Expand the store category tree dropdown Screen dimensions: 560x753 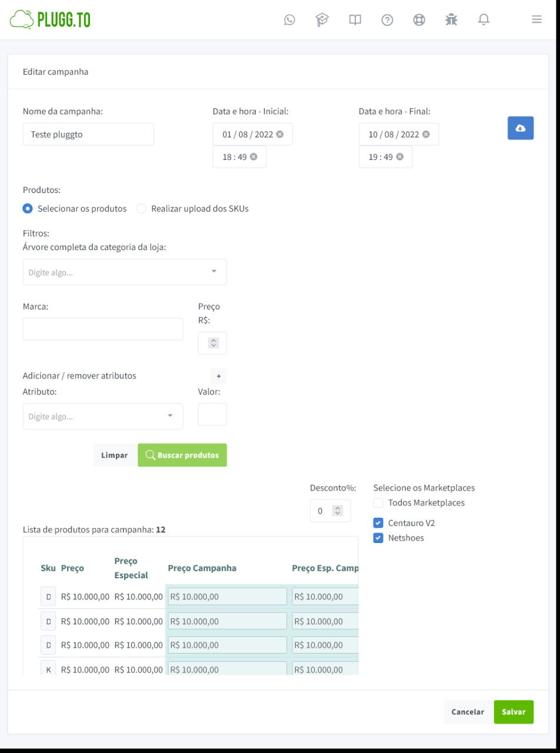pos(214,272)
